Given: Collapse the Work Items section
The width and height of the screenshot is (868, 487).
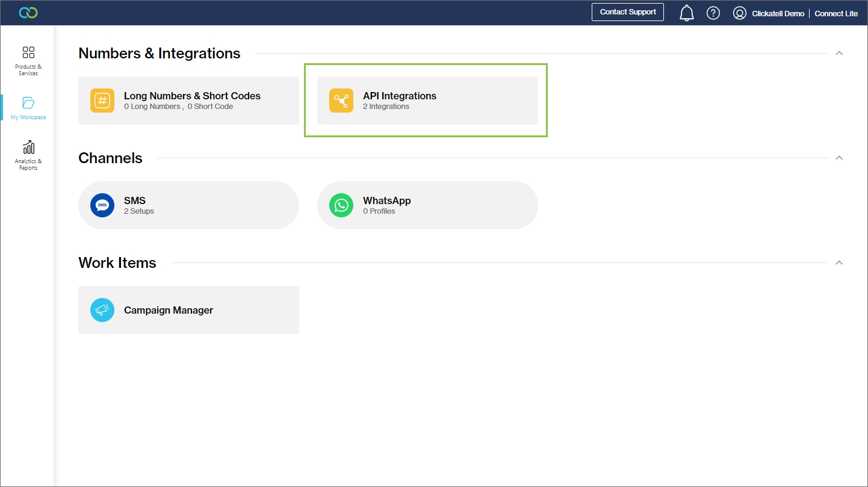Looking at the screenshot, I should point(839,263).
